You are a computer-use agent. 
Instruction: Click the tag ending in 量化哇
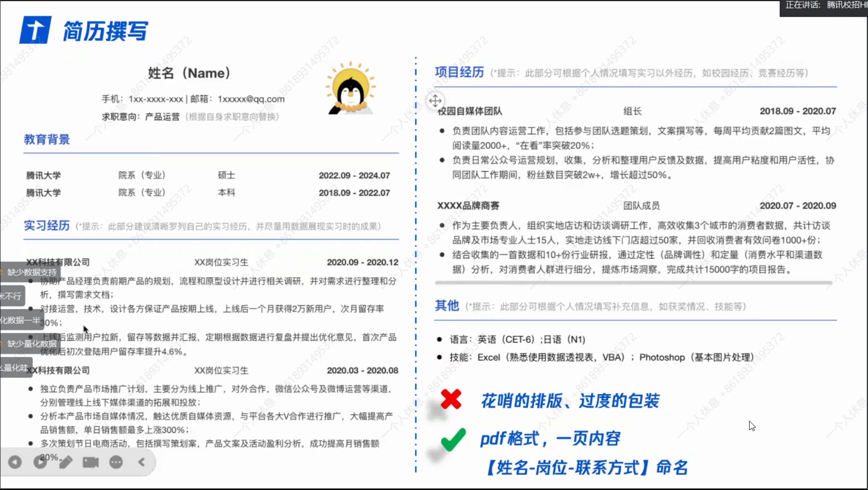(x=15, y=368)
